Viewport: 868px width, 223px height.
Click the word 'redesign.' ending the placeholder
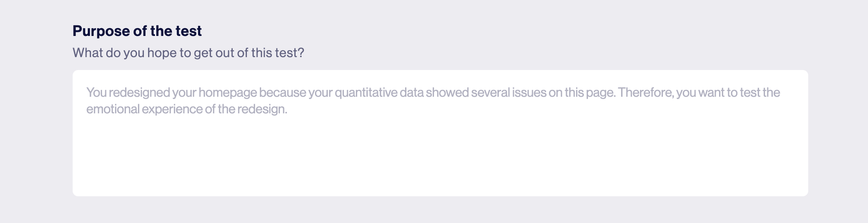point(262,110)
